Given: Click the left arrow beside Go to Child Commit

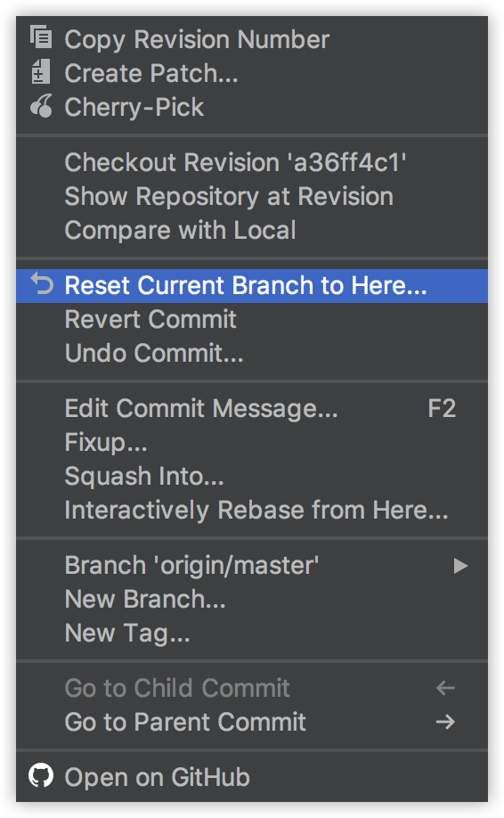Looking at the screenshot, I should pyautogui.click(x=445, y=688).
